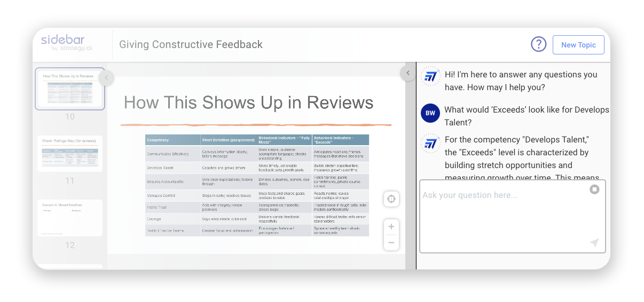Open slide 11 Ratings Map thumbnail
This screenshot has height=302, width=644.
pos(69,153)
